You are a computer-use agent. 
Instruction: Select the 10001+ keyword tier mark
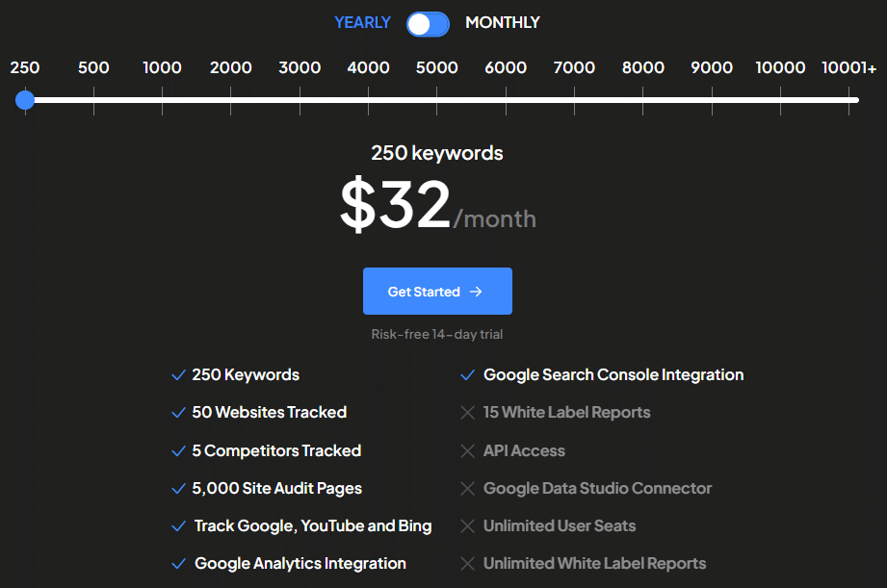click(x=850, y=99)
